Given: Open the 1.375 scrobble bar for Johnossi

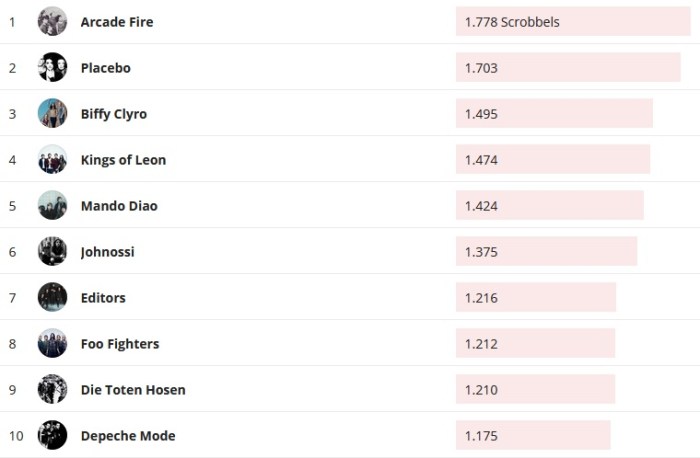Looking at the screenshot, I should [x=546, y=252].
